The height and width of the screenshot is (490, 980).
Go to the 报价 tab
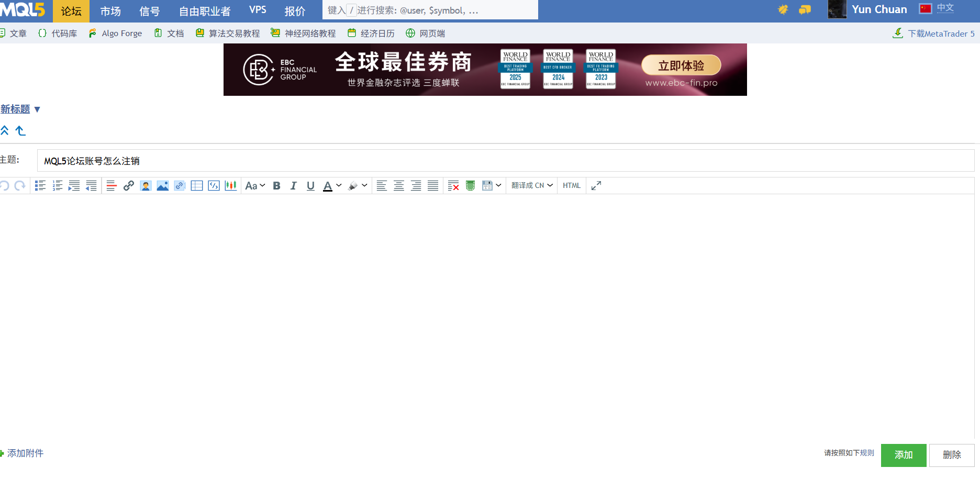click(295, 11)
